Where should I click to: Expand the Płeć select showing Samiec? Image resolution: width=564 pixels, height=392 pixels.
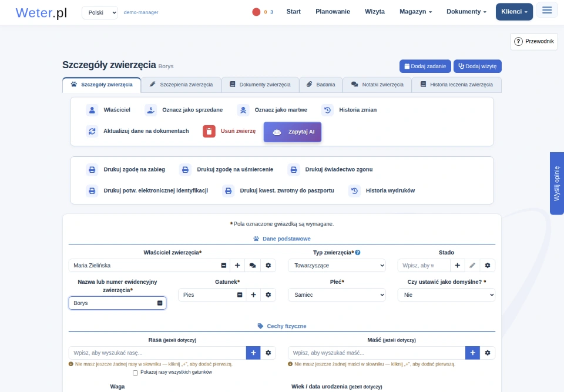(337, 295)
